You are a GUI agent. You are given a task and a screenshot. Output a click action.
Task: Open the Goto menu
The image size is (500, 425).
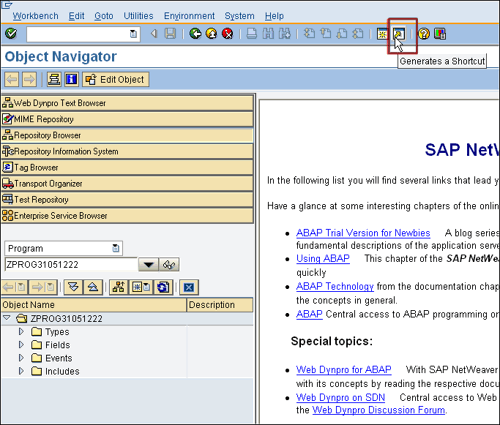tap(104, 16)
